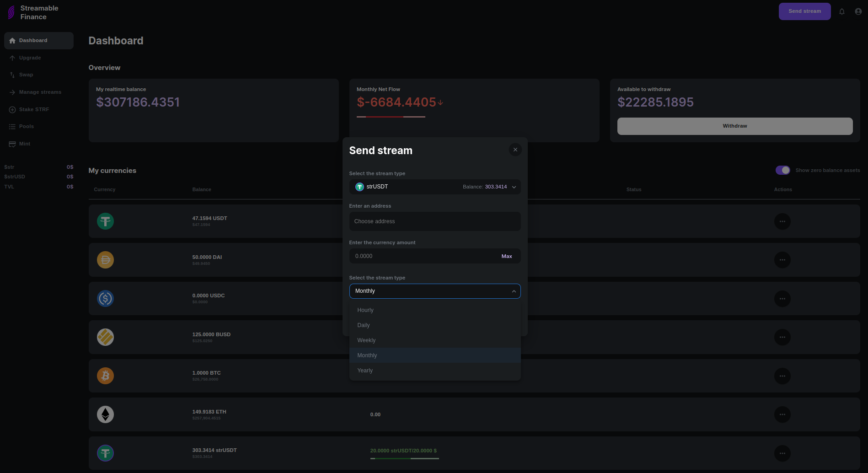Click the notifications bell icon
The width and height of the screenshot is (868, 473).
click(842, 11)
